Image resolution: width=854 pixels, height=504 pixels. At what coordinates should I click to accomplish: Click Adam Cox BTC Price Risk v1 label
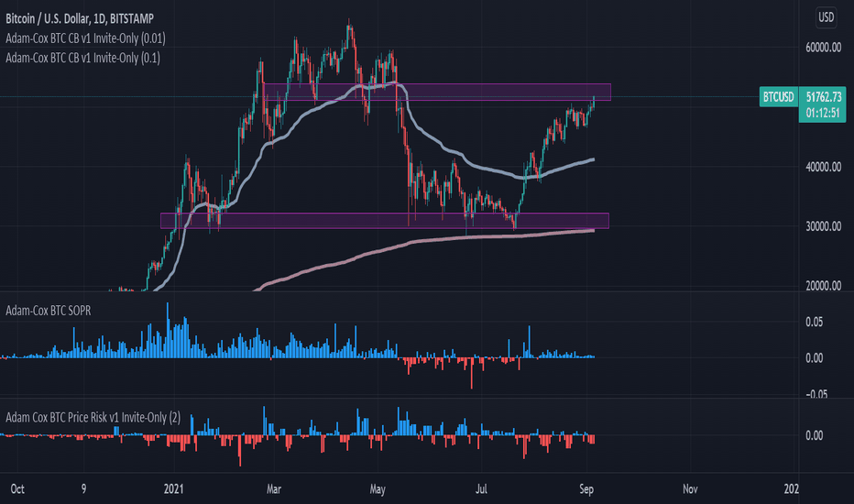tap(93, 417)
